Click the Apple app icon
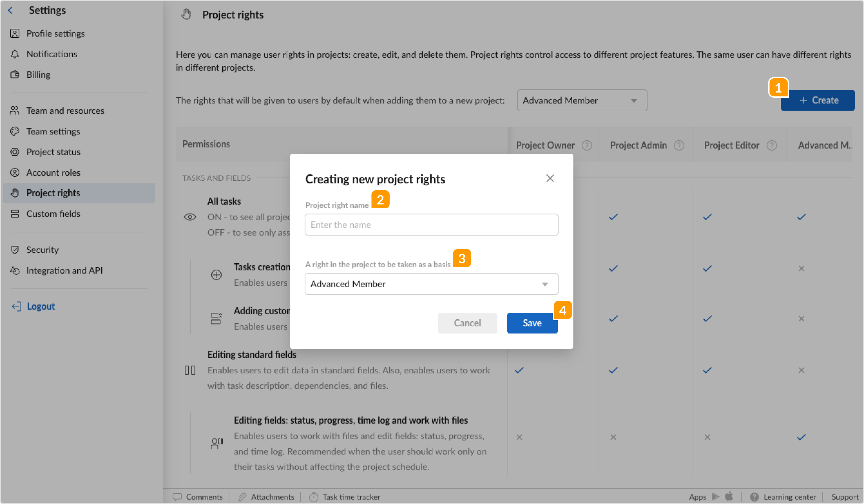Screen dimensions: 864x504 729,496
